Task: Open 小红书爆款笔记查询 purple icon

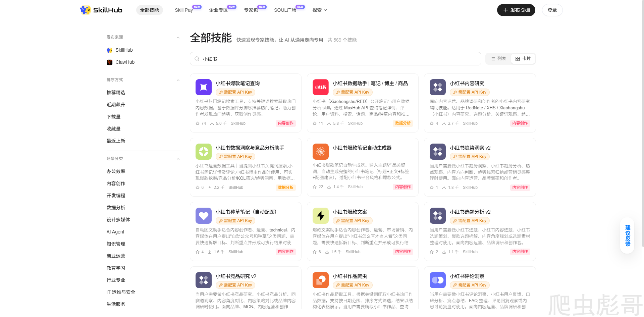Action: pyautogui.click(x=204, y=87)
